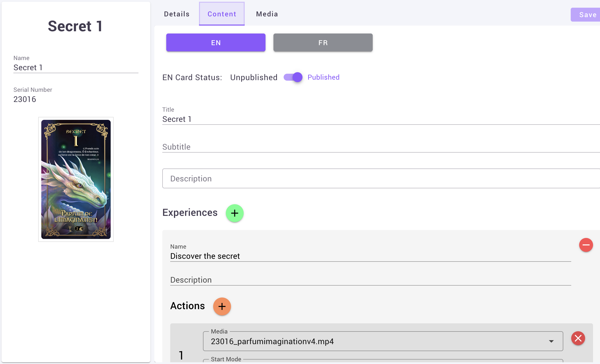600x364 pixels.
Task: Click the Unpublished status label
Action: [x=254, y=77]
